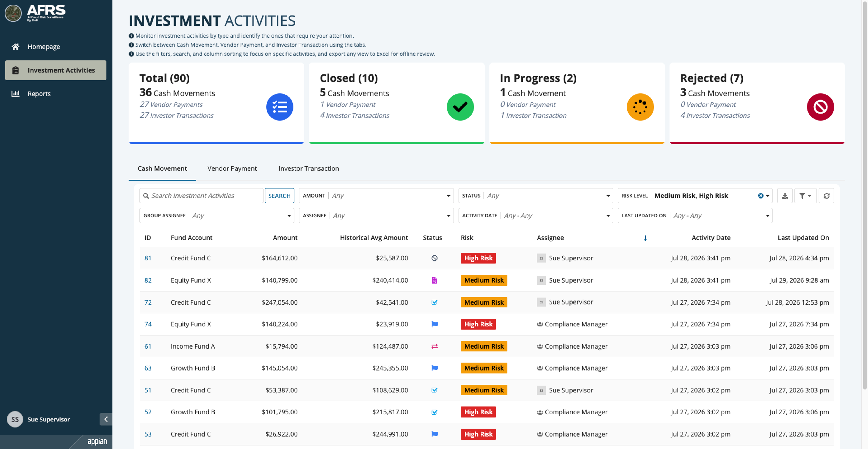Click the checked status icon for row 72

[x=434, y=302]
